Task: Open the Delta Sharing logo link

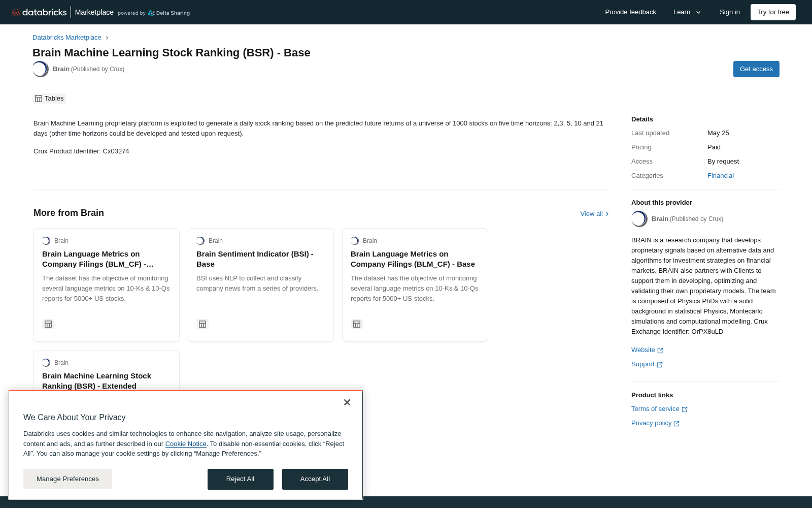Action: [168, 13]
